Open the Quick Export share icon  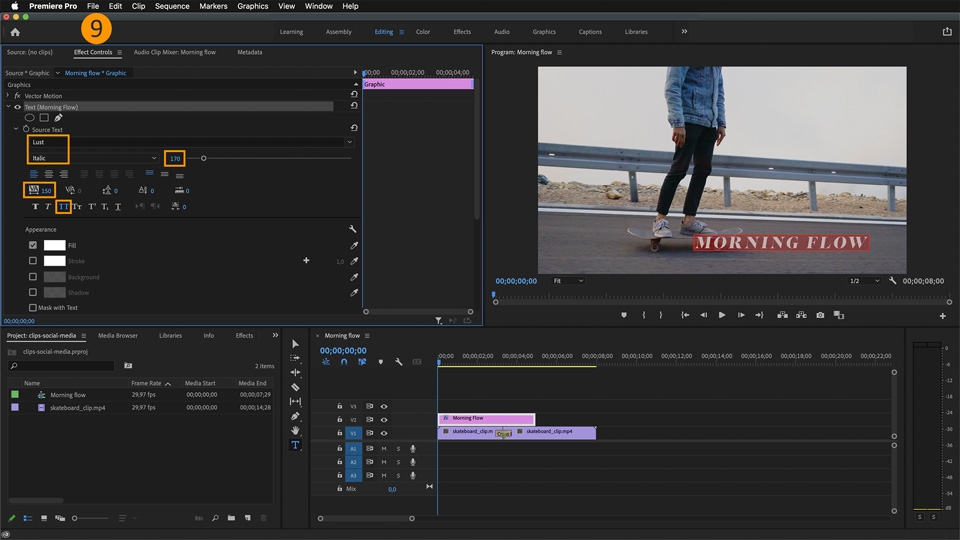[947, 32]
